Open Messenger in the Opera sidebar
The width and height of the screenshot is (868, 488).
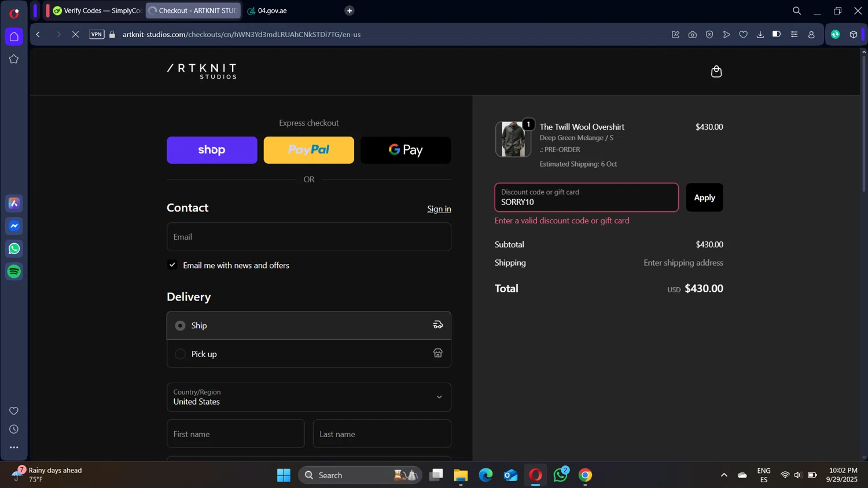[x=14, y=226]
